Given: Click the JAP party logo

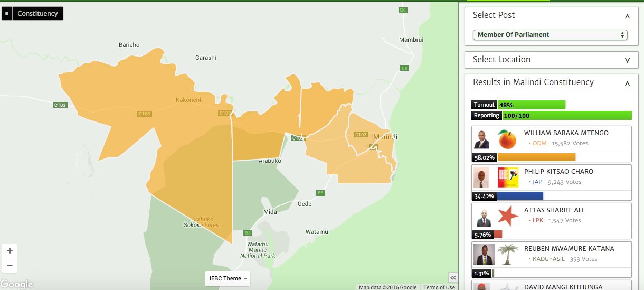Looking at the screenshot, I should pos(508,177).
